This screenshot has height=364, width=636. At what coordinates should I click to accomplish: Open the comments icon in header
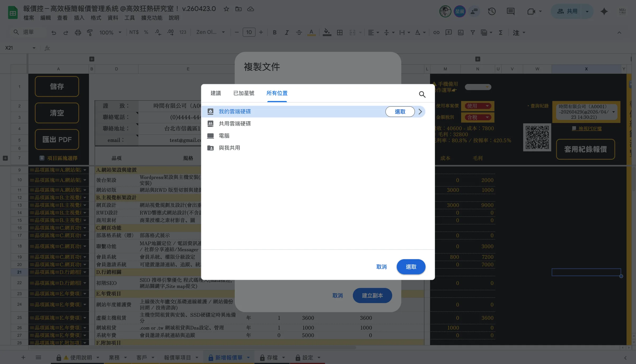coord(510,11)
